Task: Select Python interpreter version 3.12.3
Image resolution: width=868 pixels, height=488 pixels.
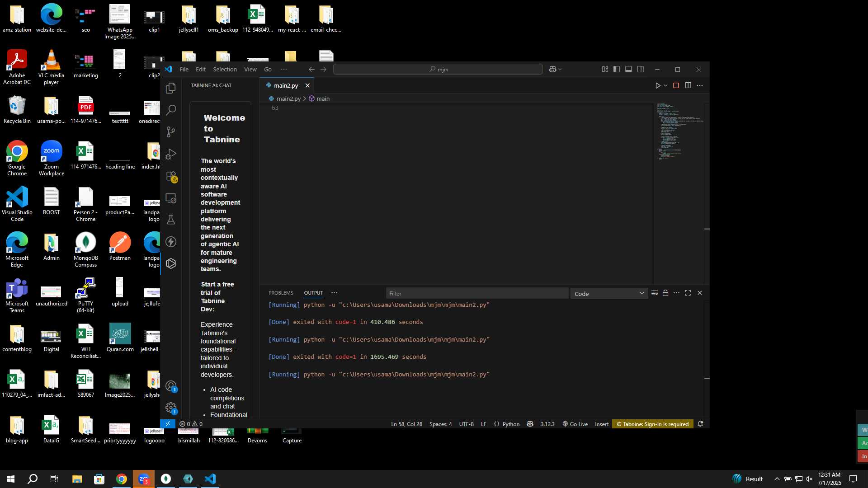Action: (x=547, y=424)
